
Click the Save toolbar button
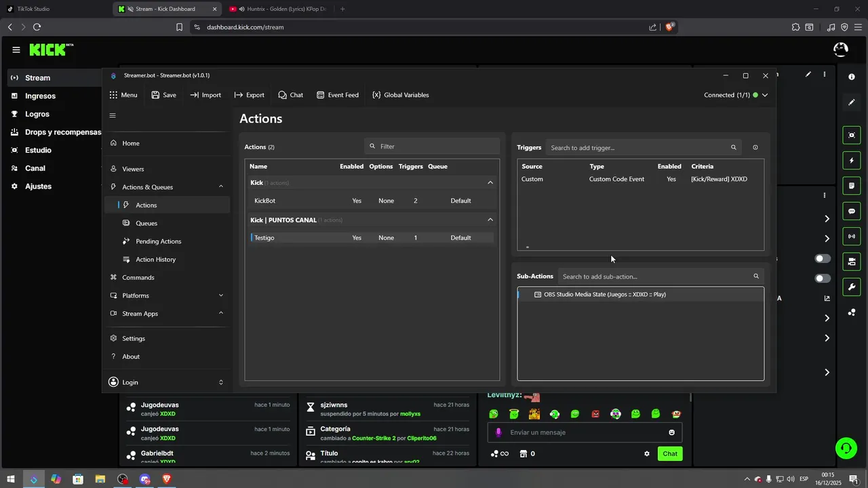tap(163, 95)
